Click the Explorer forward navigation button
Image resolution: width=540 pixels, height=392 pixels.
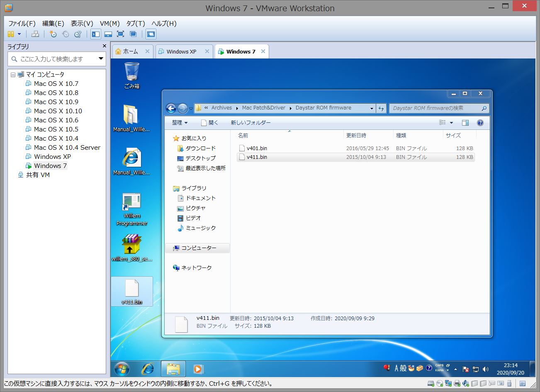(x=182, y=108)
